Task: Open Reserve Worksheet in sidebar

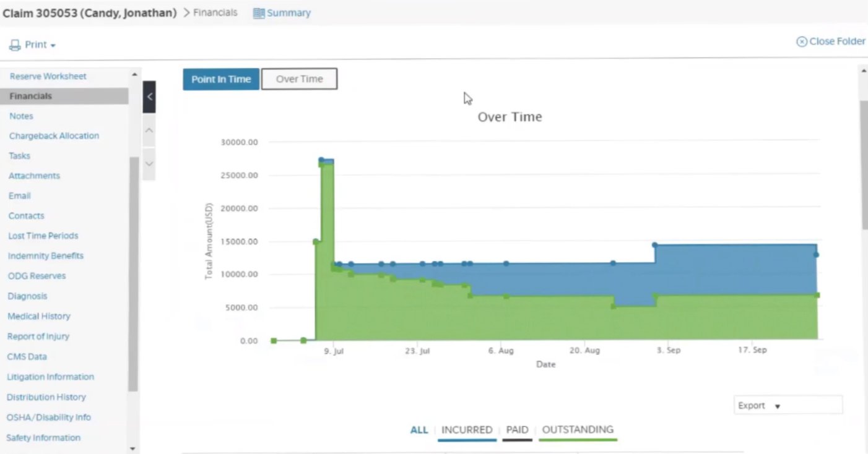Action: [48, 76]
